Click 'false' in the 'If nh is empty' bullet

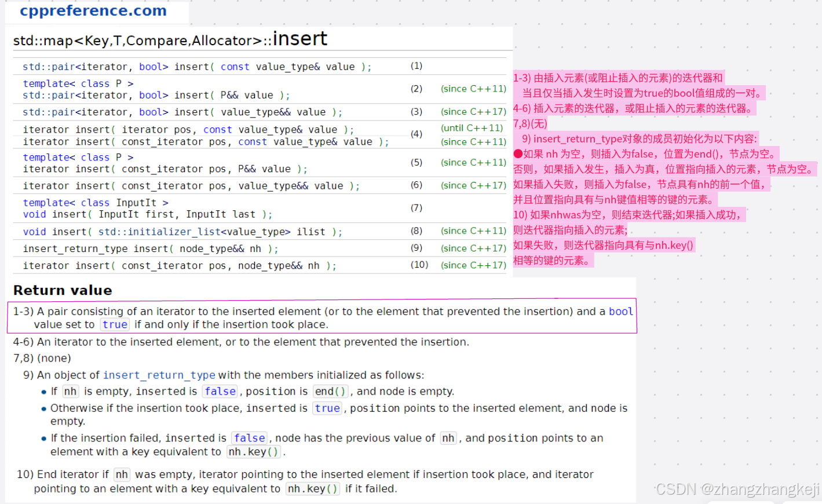220,392
